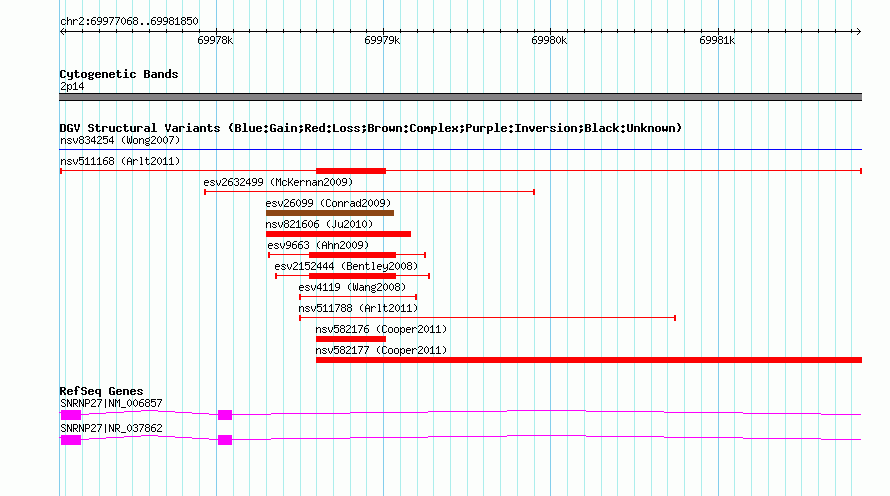Click the red nsv821606 loss bar
Viewport: 890px width, 496px height.
pyautogui.click(x=338, y=234)
